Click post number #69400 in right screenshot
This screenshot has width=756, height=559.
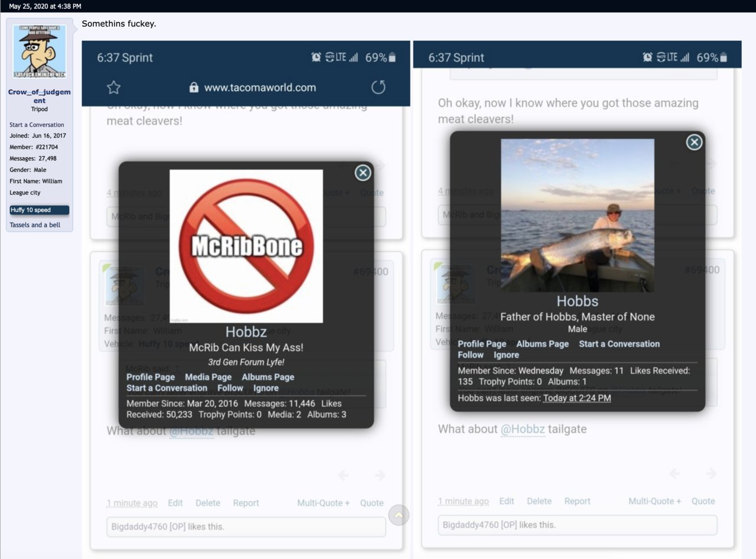pos(702,270)
